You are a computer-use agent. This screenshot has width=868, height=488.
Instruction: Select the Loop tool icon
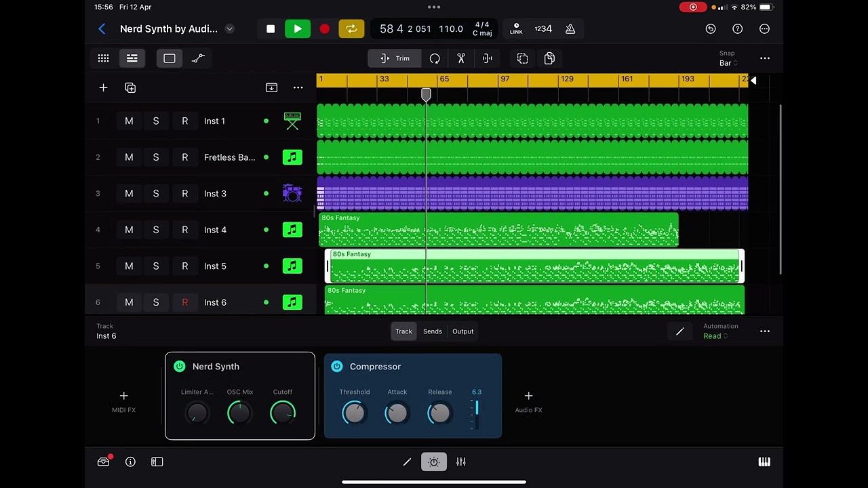click(x=435, y=58)
